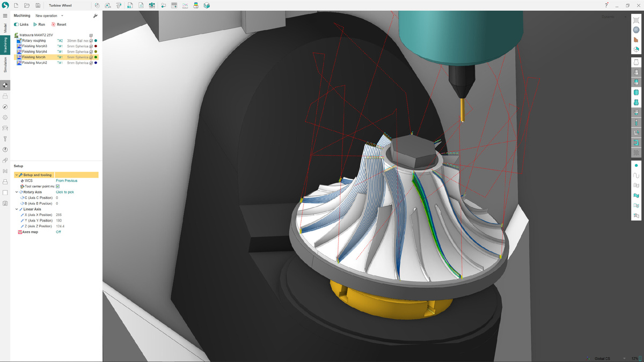Toggle checkbox for Finishing Morph2 operation
The image size is (644, 362).
point(91,63)
